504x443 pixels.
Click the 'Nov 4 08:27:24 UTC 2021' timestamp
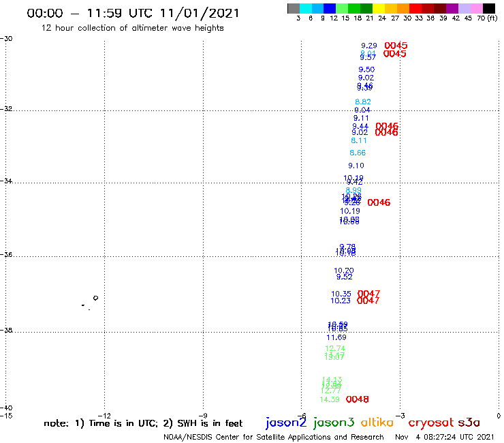(444, 438)
